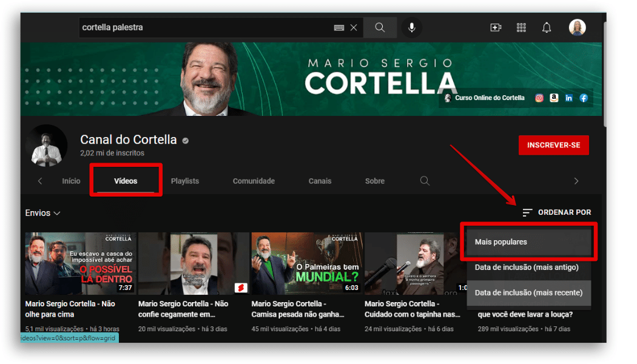Open 'Cuidado com o tapinha nas...' title
The height and width of the screenshot is (364, 637).
click(x=413, y=309)
